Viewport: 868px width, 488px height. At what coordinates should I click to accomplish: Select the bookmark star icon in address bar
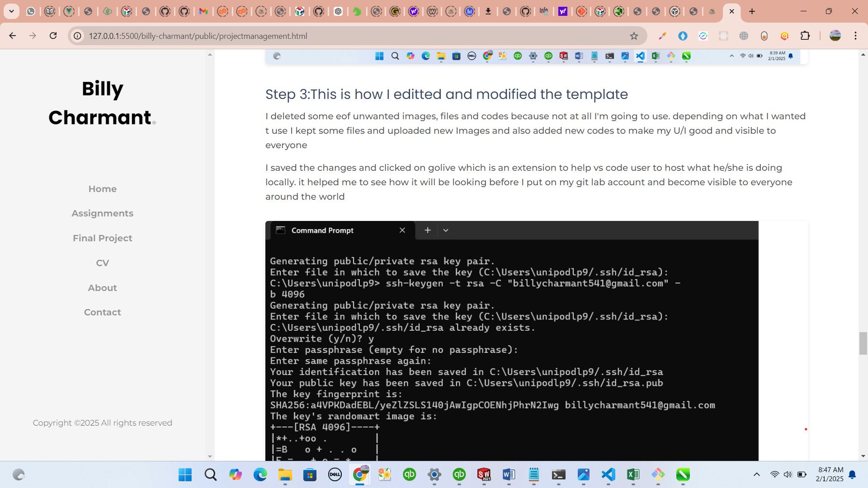635,36
